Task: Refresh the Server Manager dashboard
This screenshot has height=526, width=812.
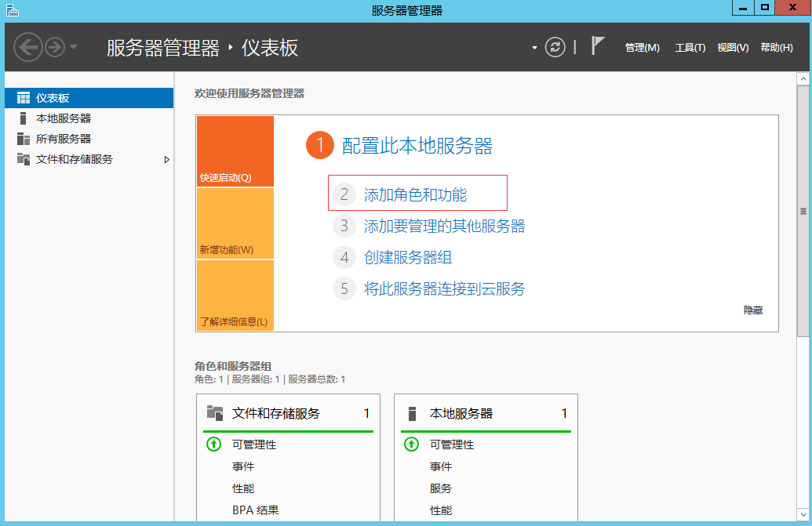Action: 555,47
